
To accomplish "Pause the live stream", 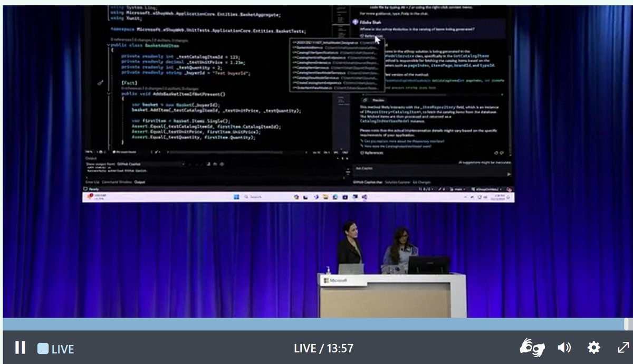I will (21, 347).
